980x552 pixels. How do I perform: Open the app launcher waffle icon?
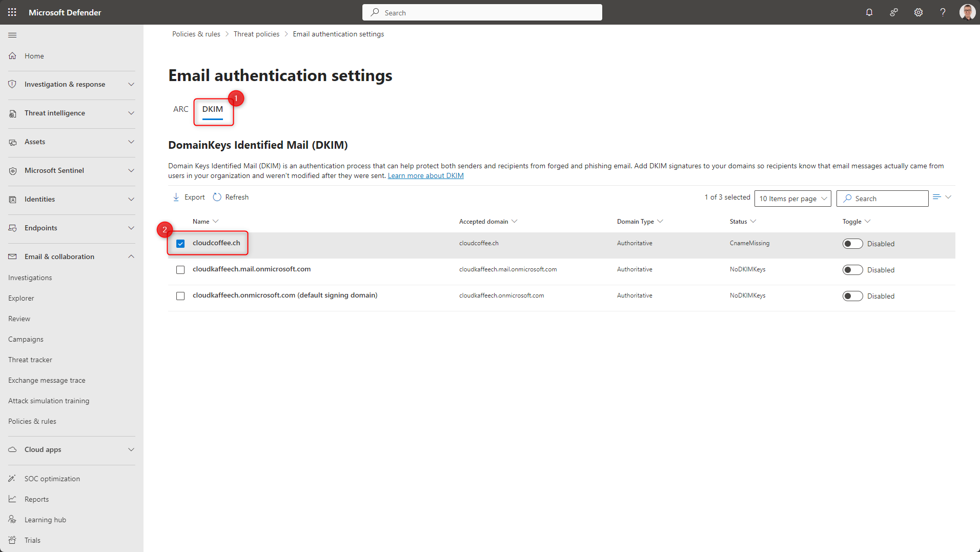click(x=12, y=12)
